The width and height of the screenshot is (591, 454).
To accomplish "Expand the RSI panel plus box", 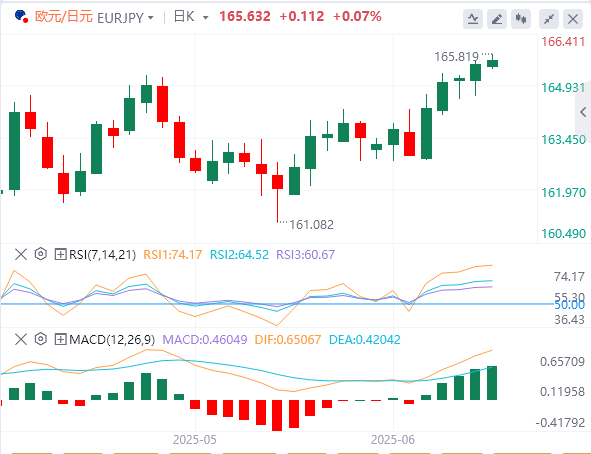I will (60, 254).
